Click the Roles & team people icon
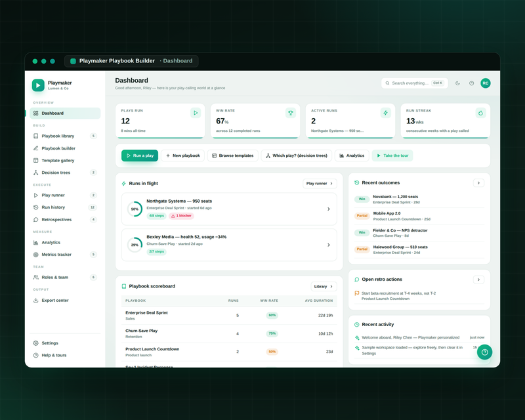Screen dimensions: 525x420 point(36,278)
